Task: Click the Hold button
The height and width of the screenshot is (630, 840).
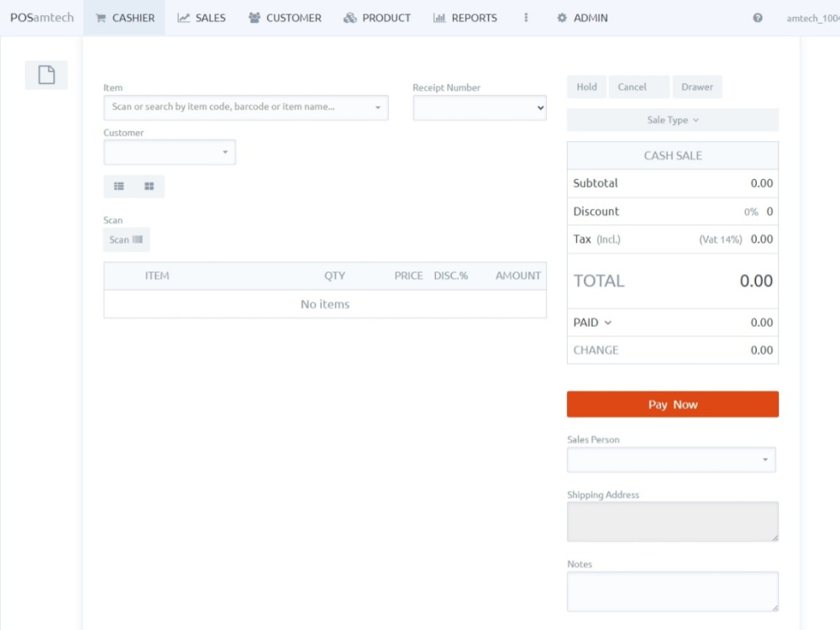Action: tap(586, 87)
